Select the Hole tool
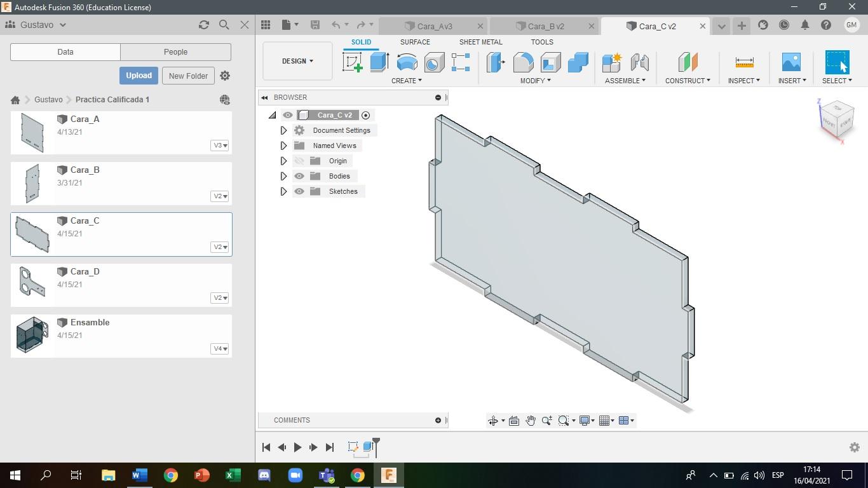 tap(434, 62)
